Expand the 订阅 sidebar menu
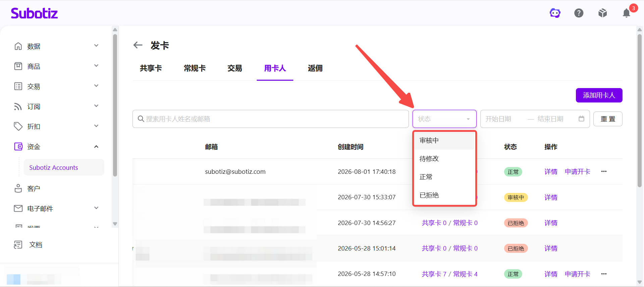The image size is (644, 287). [96, 106]
